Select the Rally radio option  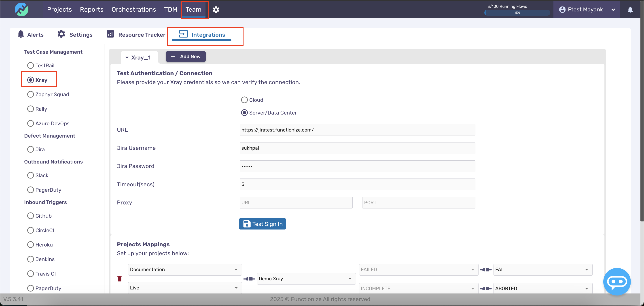click(x=30, y=109)
